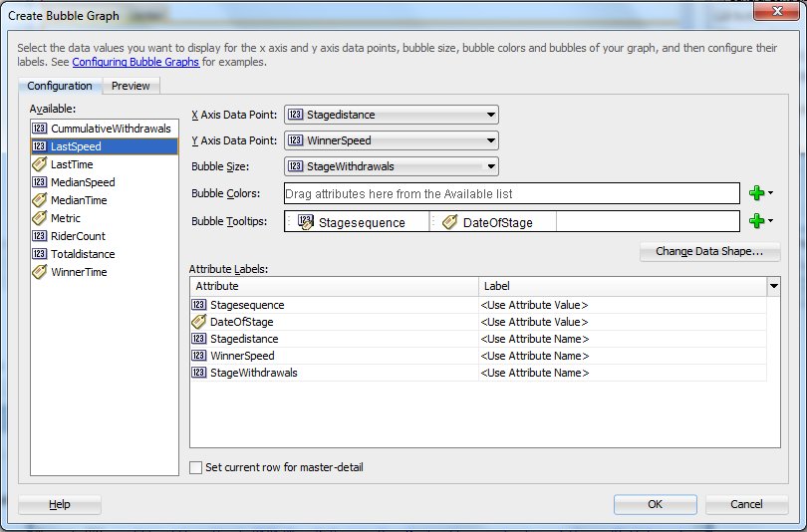Click the Label cell for the WinnerSpeed row
Viewport: 807px width, 532px height.
click(x=622, y=356)
